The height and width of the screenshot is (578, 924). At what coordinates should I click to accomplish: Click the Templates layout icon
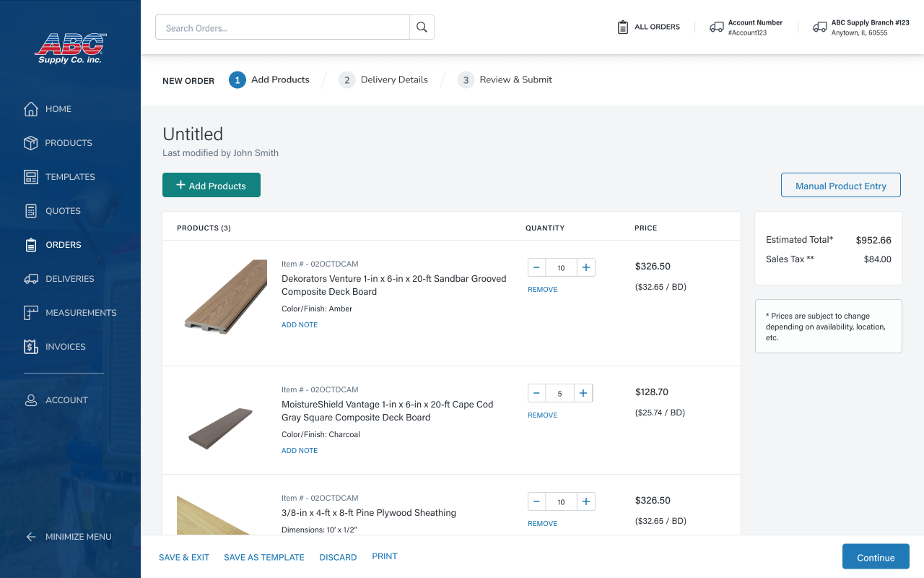pyautogui.click(x=30, y=177)
